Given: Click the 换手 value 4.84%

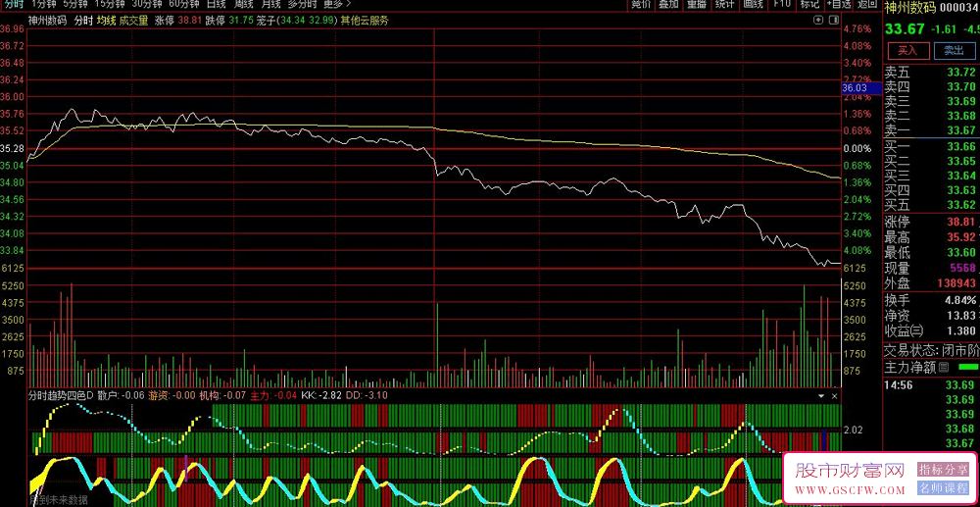Looking at the screenshot, I should point(960,299).
